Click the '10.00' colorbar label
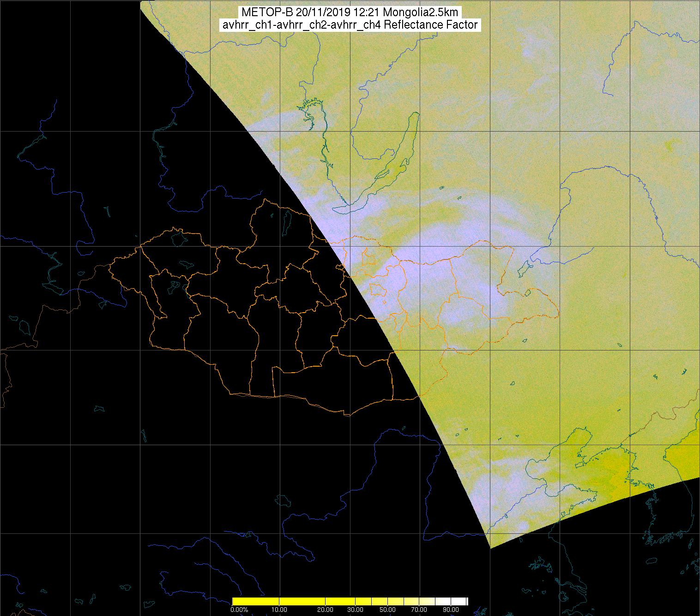This screenshot has height=616, width=700. pyautogui.click(x=279, y=610)
